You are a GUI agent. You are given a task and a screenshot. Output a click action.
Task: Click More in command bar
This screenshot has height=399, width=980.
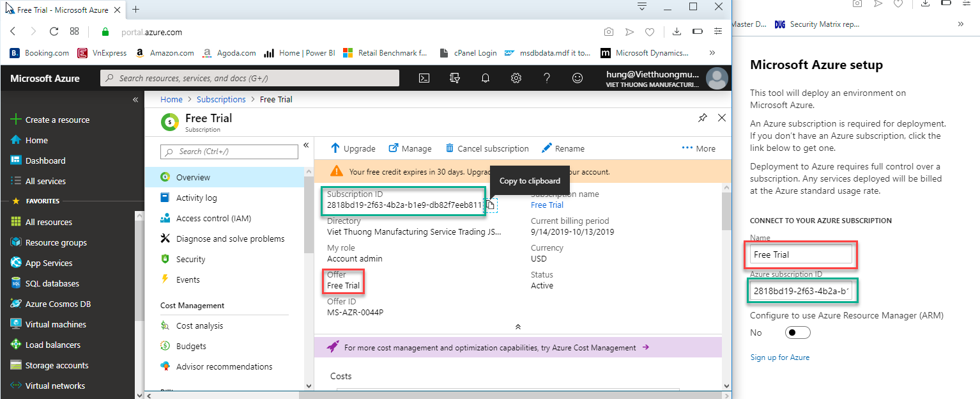tap(699, 148)
